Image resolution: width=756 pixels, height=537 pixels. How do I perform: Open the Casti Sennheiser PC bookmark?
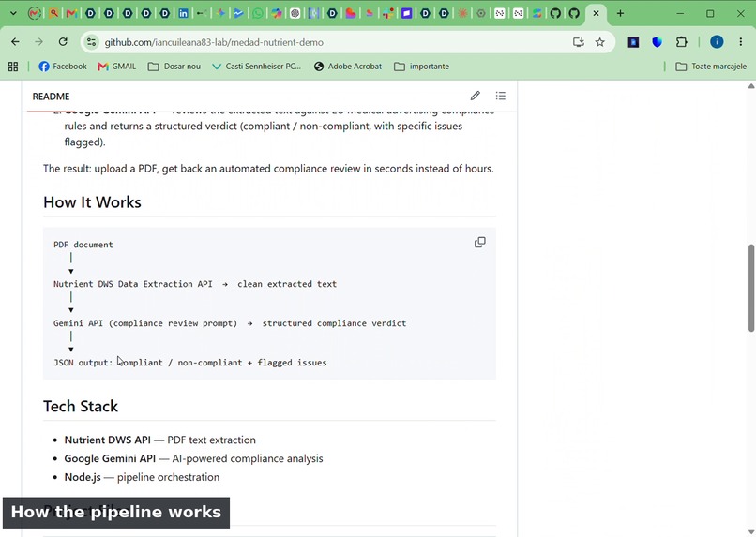(x=256, y=67)
